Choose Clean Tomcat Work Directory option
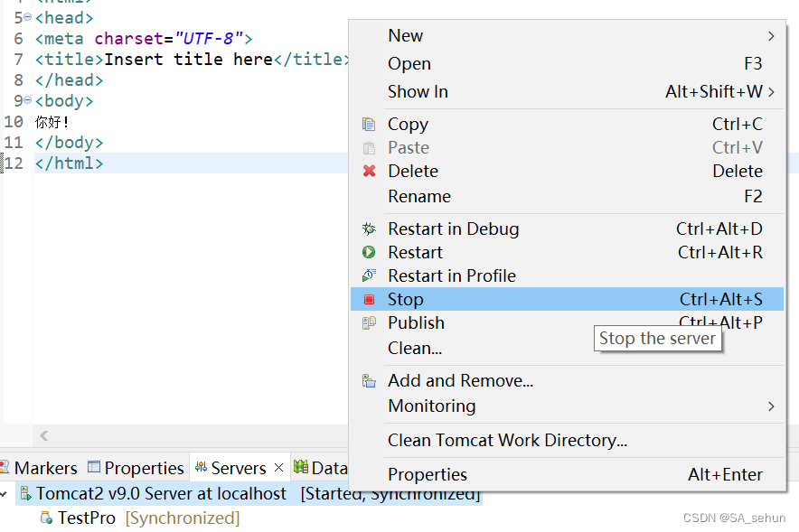 pyautogui.click(x=507, y=441)
